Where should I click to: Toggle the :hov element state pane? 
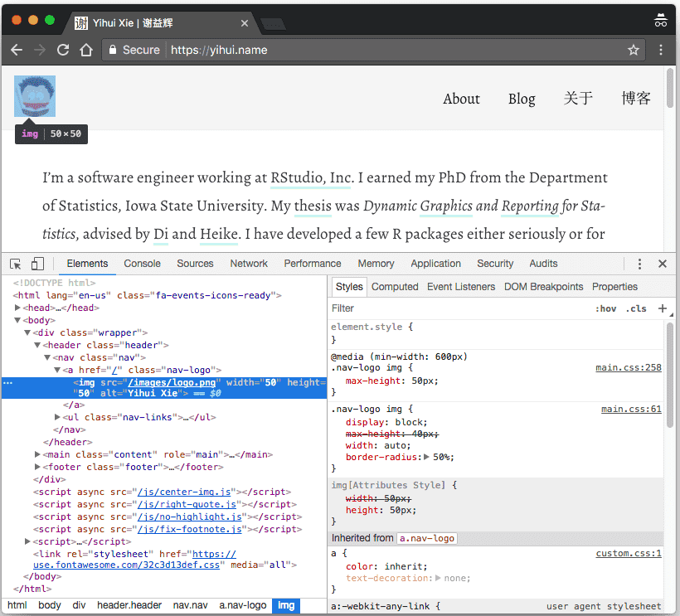(x=606, y=308)
